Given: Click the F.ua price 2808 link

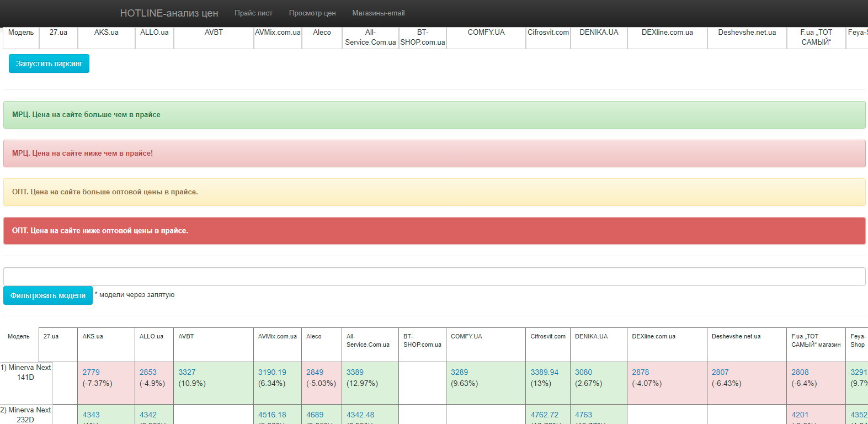Looking at the screenshot, I should (800, 372).
